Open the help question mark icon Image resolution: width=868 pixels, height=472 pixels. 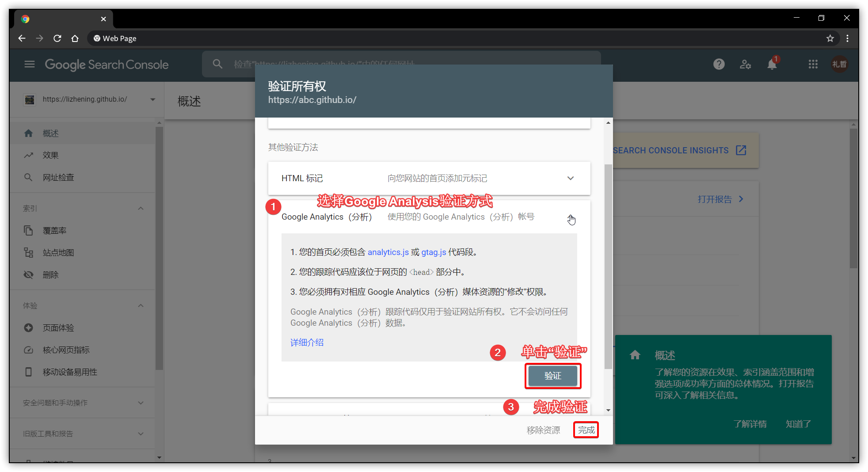coord(719,65)
